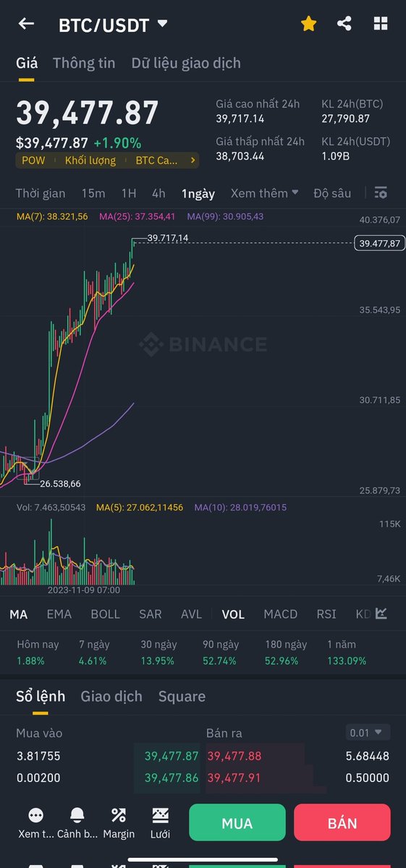Switch to the Thông tin tab
The width and height of the screenshot is (406, 868).
coord(84,63)
